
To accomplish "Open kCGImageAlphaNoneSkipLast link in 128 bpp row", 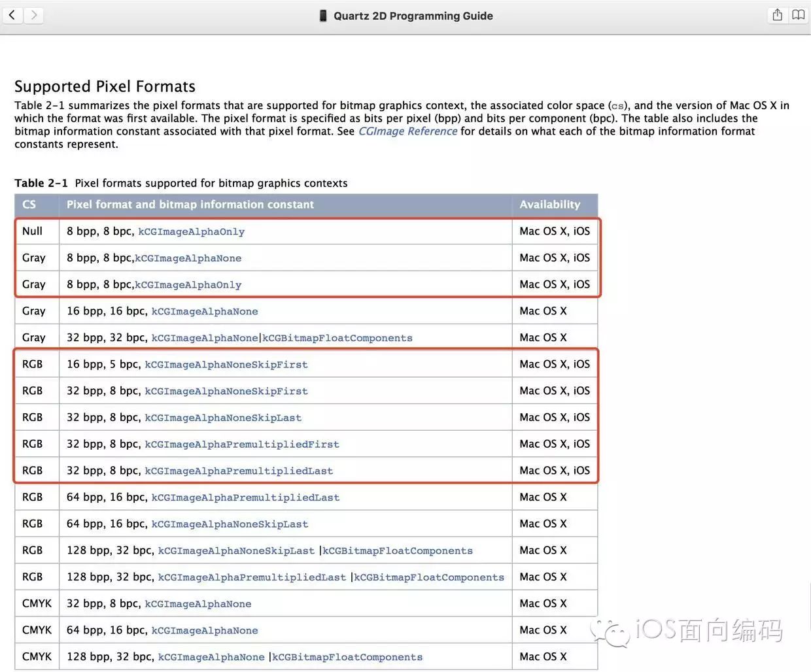I will (236, 551).
